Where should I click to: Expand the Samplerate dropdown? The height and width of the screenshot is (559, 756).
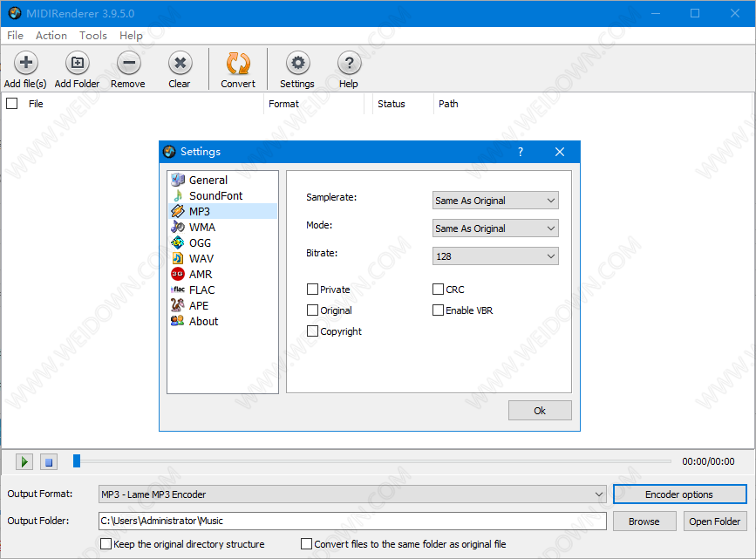click(x=495, y=201)
